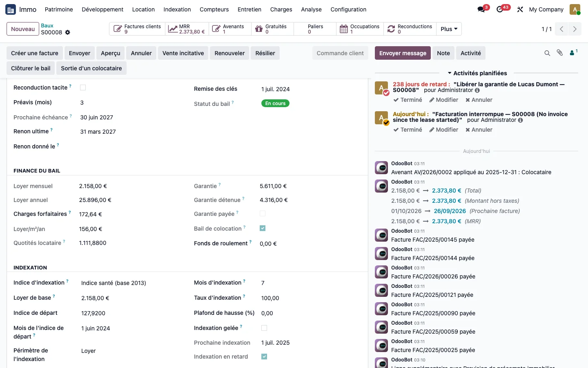The image size is (588, 368).
Task: Open the My Company switcher
Action: 546,9
